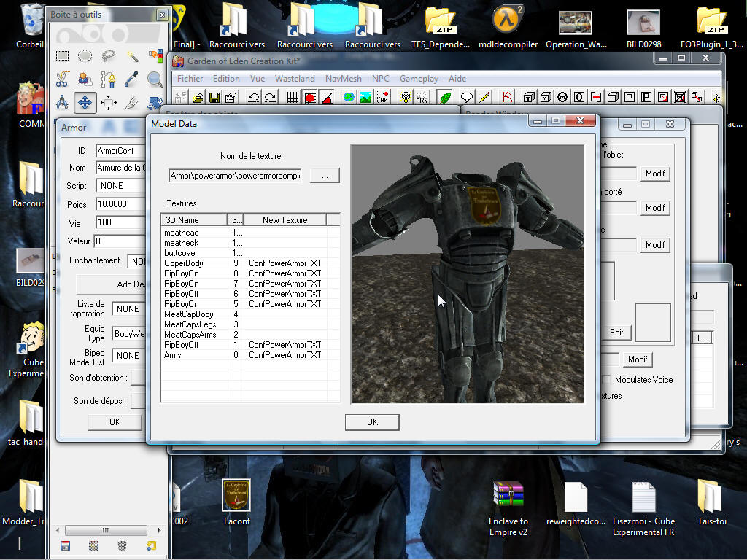This screenshot has height=560, width=747.
Task: Select the Arms row in Textures list
Action: [x=251, y=355]
